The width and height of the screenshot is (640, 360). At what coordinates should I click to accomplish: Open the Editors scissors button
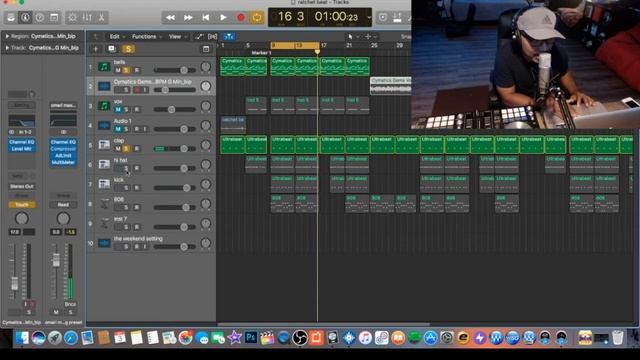click(x=101, y=18)
